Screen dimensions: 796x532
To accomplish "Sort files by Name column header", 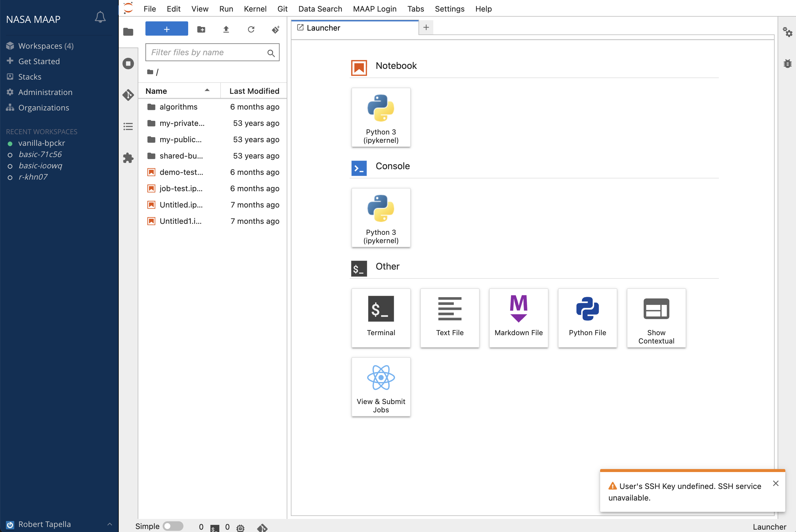I will point(179,91).
